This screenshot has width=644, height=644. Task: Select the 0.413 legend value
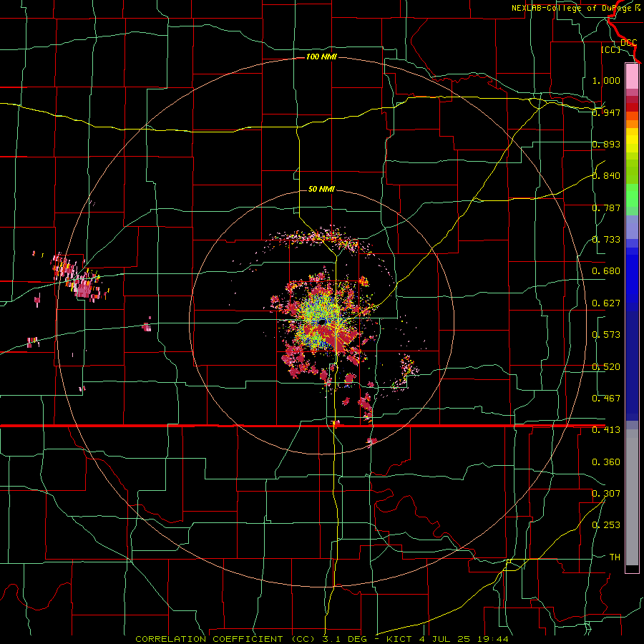point(606,430)
